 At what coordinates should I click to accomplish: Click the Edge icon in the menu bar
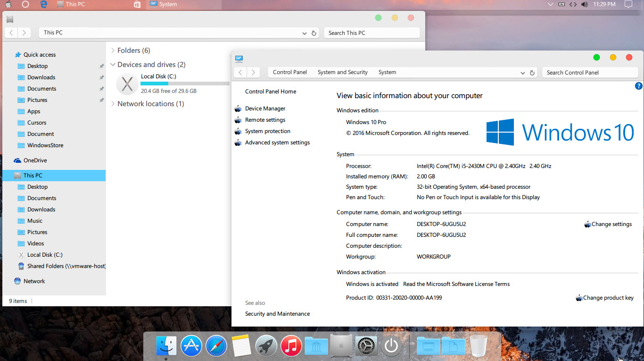(x=43, y=4)
